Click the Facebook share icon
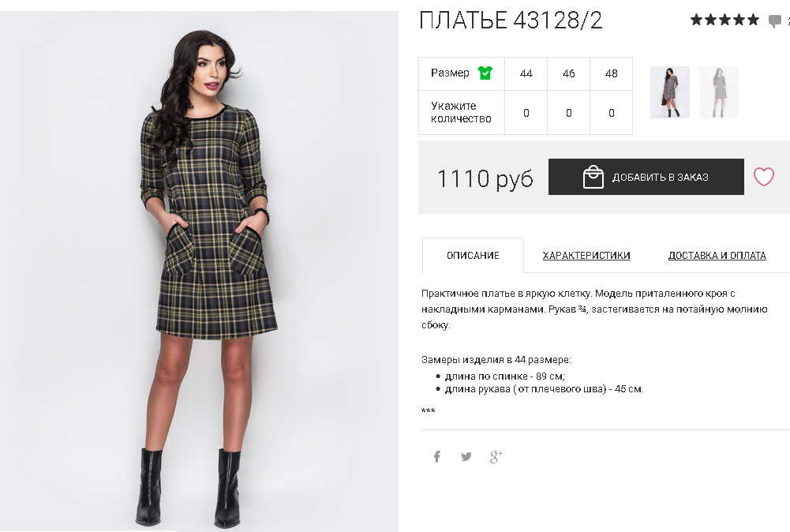The width and height of the screenshot is (790, 532). 436,456
